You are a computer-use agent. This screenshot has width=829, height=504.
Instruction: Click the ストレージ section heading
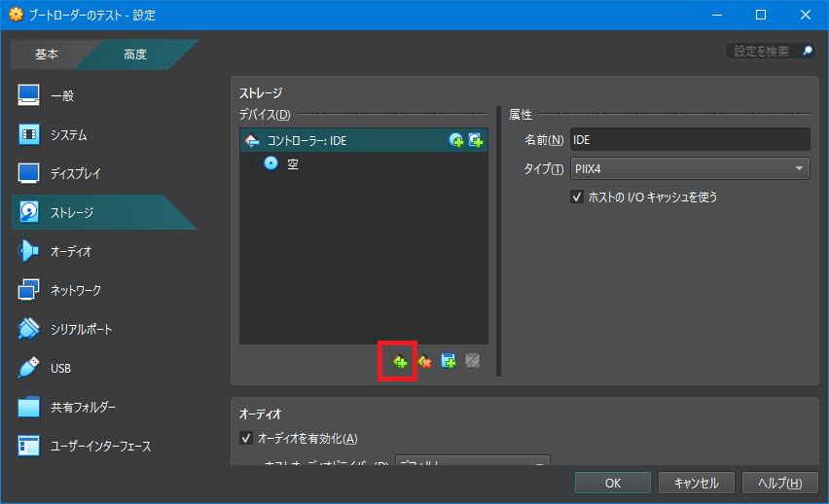point(261,93)
